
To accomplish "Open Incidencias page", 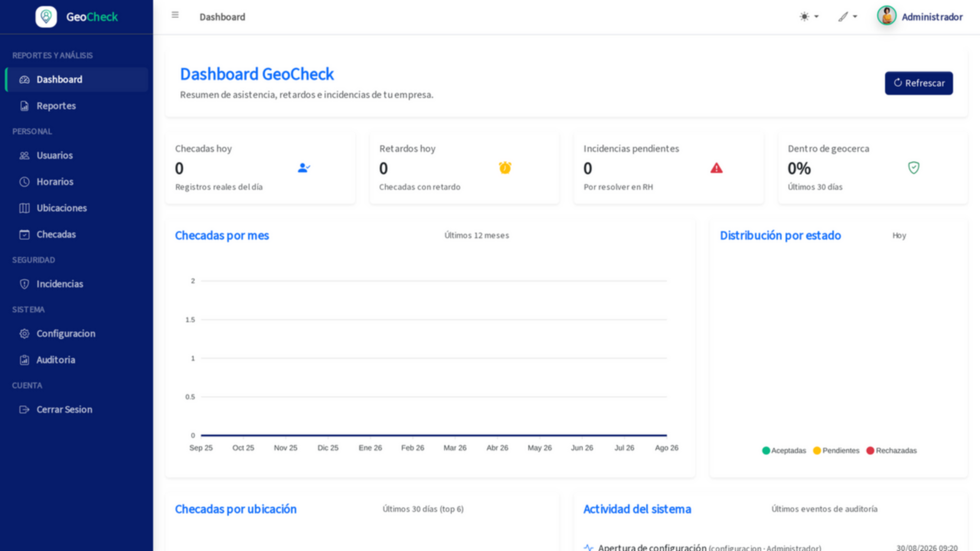I will (77, 284).
